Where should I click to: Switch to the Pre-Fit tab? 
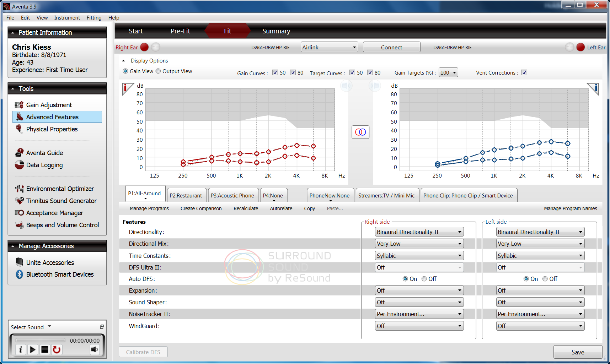click(180, 31)
